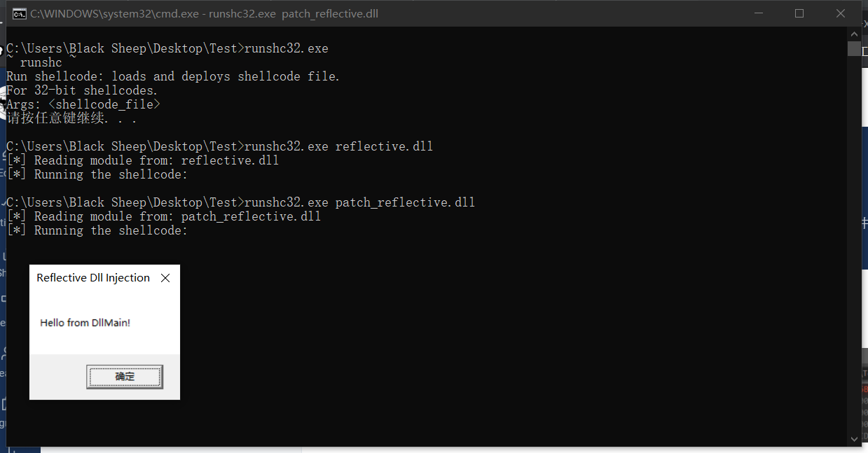Screen dimensions: 868x453
Task: Open the cmd.exe system menu icon
Action: tap(20, 13)
